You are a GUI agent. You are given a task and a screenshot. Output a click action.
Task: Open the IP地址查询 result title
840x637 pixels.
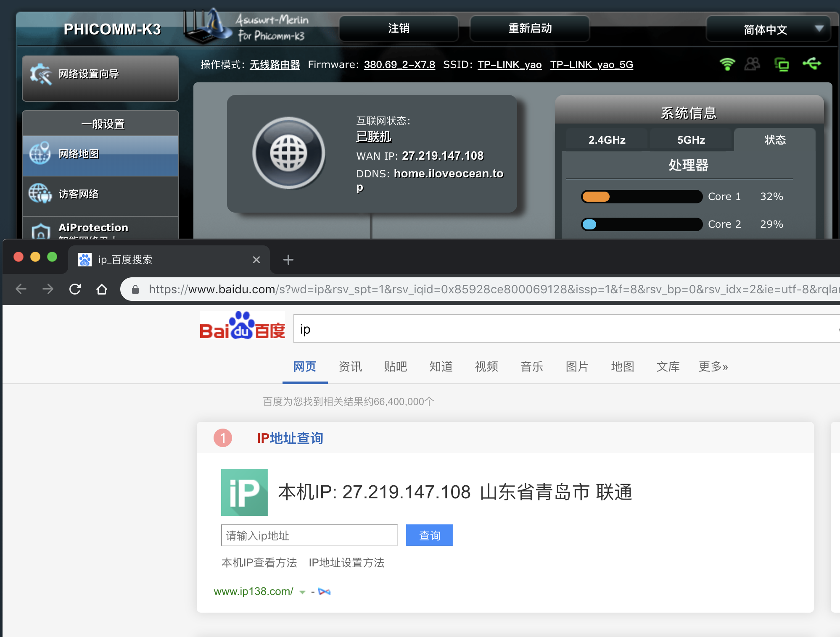pyautogui.click(x=290, y=438)
